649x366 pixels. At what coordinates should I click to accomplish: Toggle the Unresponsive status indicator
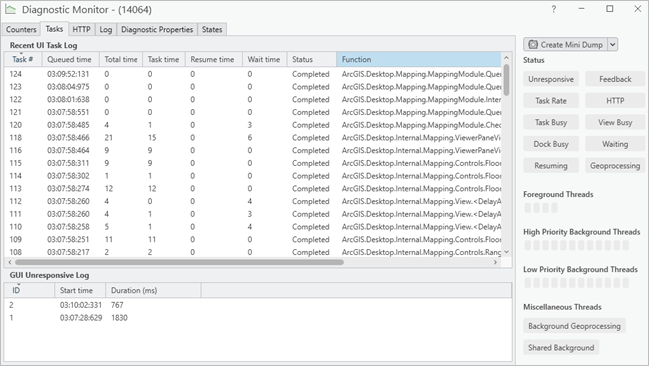point(551,79)
